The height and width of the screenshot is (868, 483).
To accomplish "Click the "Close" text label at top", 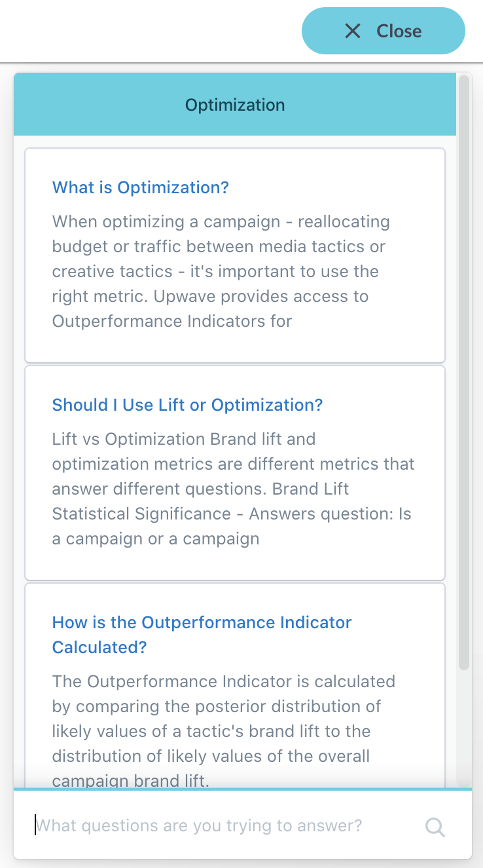I will [399, 31].
